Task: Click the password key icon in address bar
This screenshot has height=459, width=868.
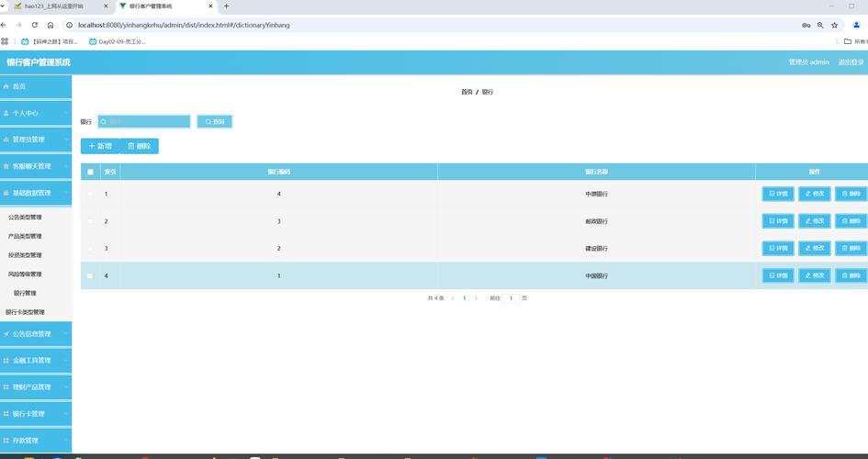Action: pyautogui.click(x=806, y=25)
